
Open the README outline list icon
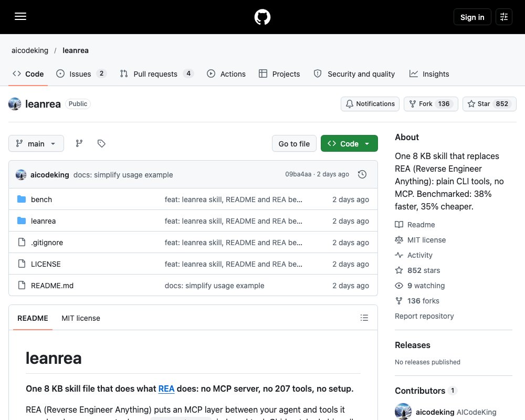(x=364, y=318)
